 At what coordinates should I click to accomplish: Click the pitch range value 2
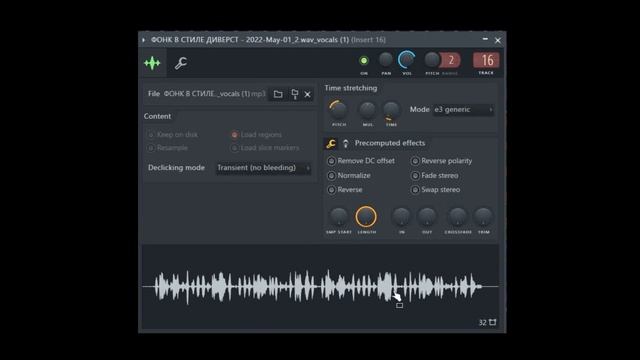coord(451,60)
